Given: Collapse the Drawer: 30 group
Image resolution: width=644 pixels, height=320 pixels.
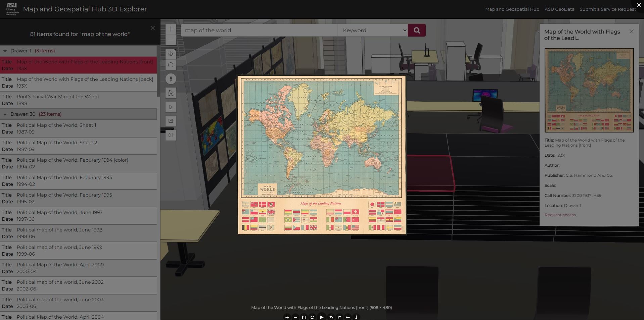Looking at the screenshot, I should [5, 114].
